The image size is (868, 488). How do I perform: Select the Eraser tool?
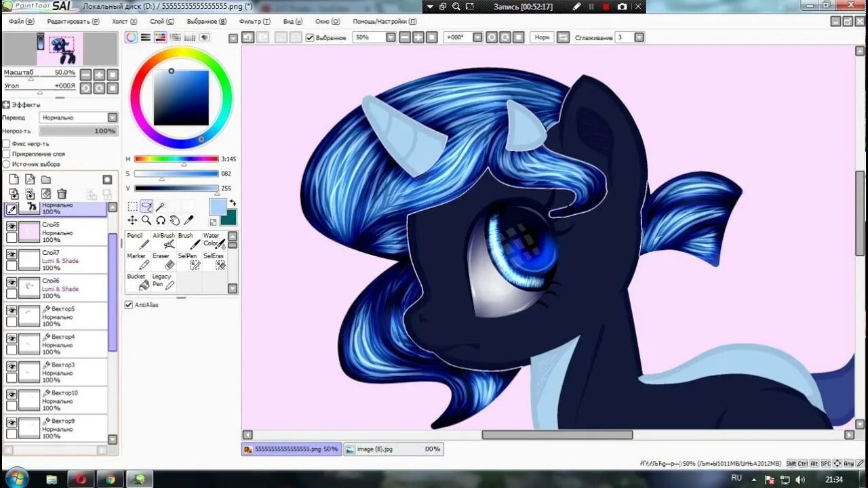point(163,261)
